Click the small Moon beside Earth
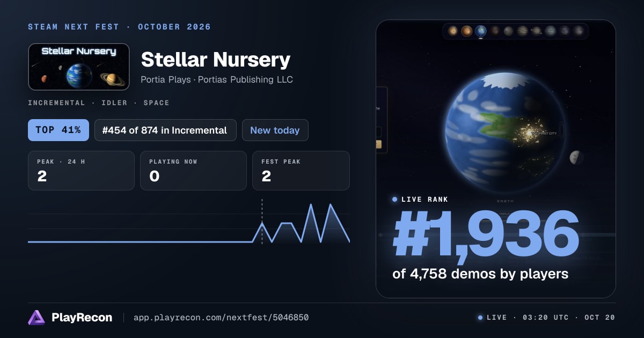Image resolution: width=644 pixels, height=338 pixels. tap(577, 157)
